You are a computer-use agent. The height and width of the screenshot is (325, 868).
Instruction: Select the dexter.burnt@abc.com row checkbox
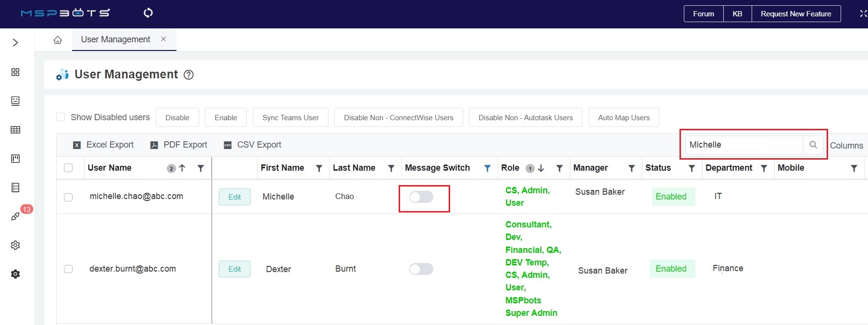point(68,269)
